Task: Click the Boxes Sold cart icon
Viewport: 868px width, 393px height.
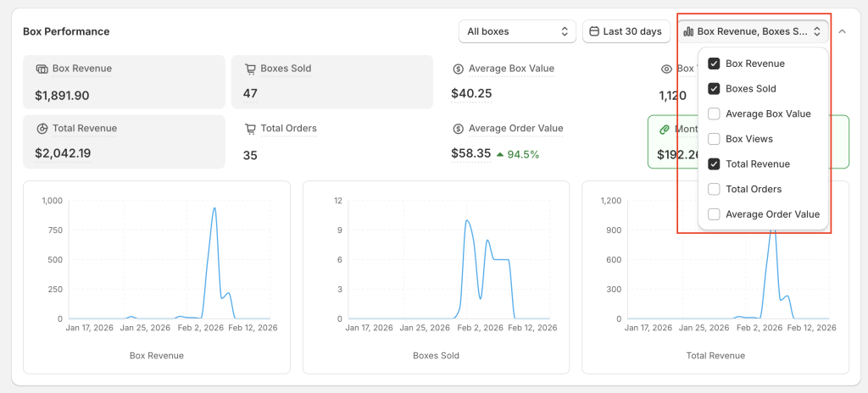Action: (x=250, y=69)
